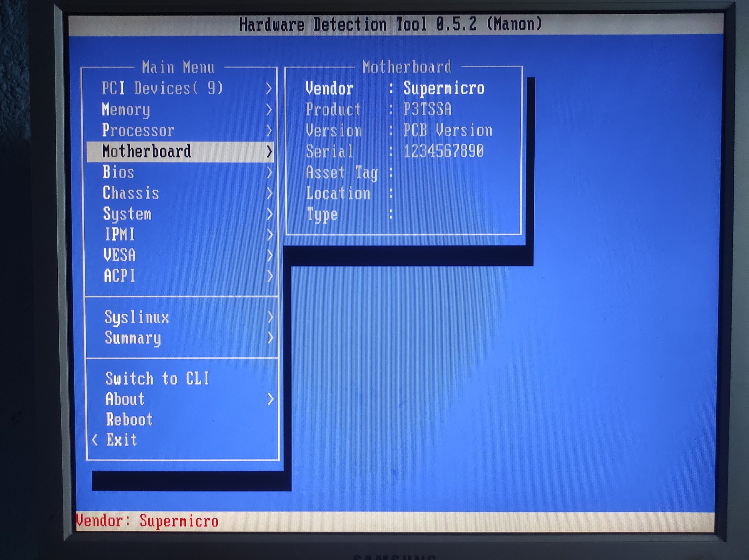
Task: Select the Chassis menu item
Action: [x=131, y=193]
